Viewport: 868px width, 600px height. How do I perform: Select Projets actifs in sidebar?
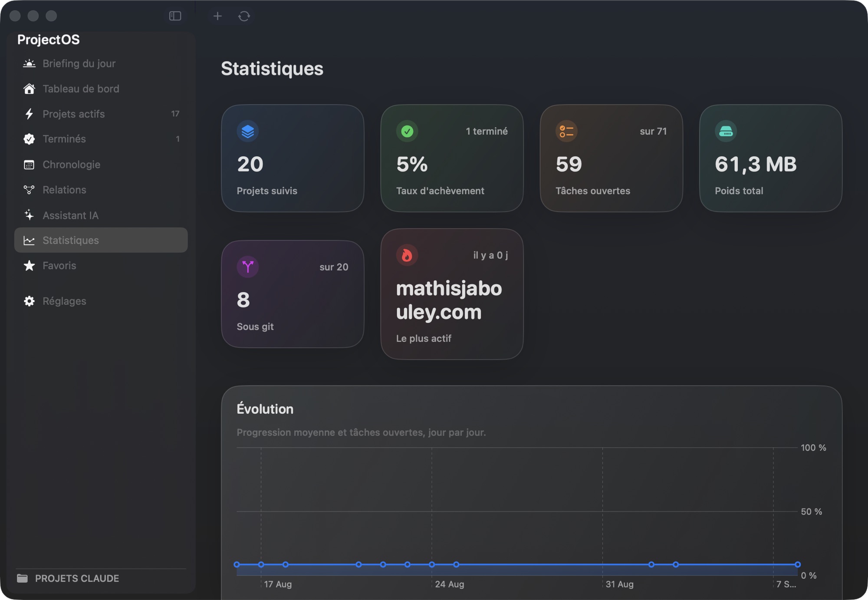(x=101, y=114)
